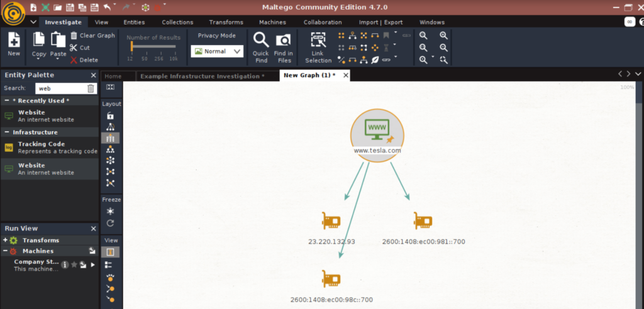Collapse the Machines section in Run View
Viewport: 644px width, 309px height.
coord(5,251)
